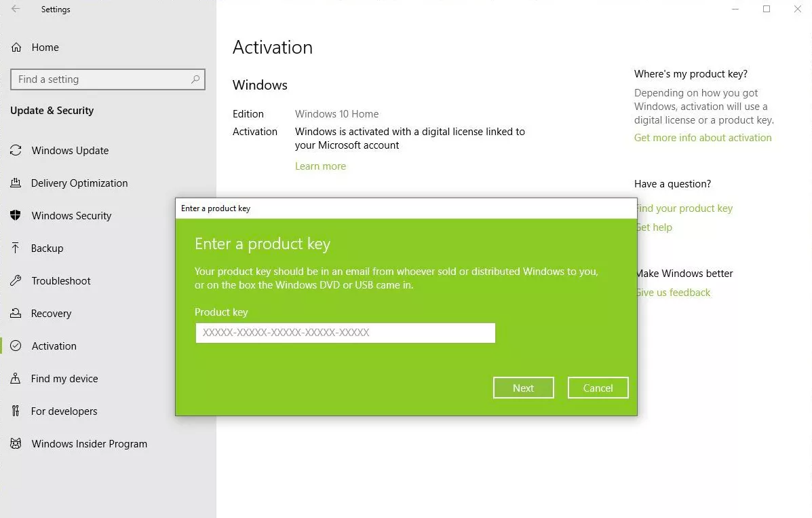Select the Backup upload icon
This screenshot has height=518, width=812.
click(16, 248)
